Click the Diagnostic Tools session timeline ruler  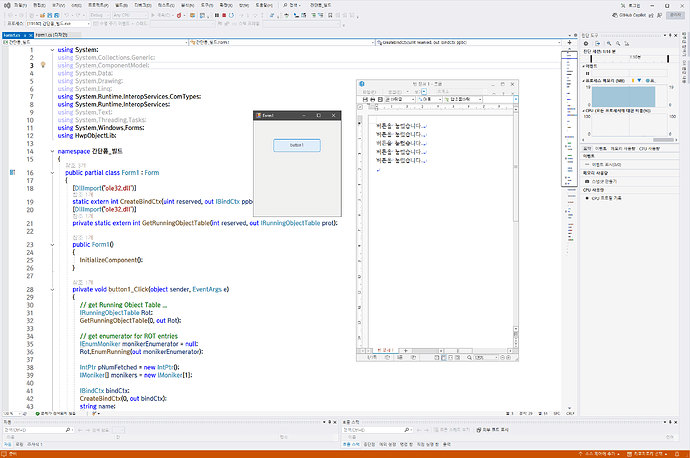coord(629,59)
